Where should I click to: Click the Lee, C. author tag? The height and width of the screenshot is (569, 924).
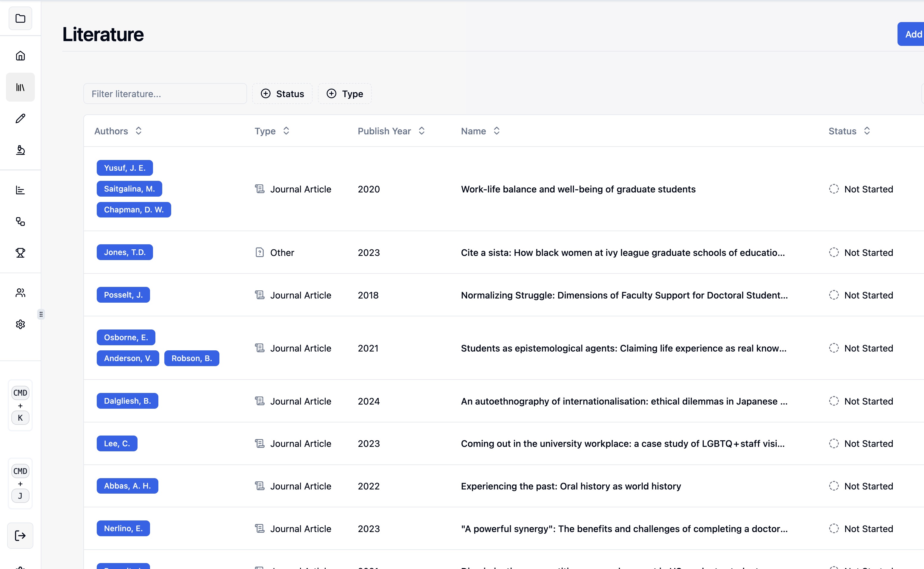point(117,443)
